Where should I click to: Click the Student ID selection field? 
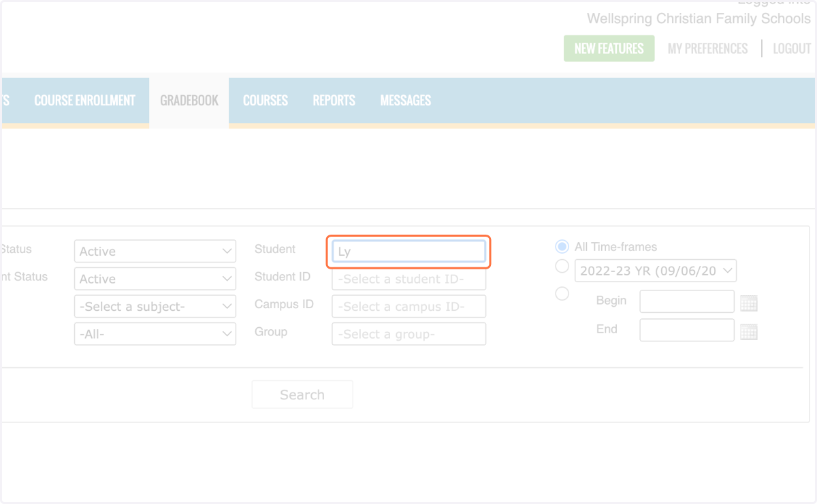click(x=408, y=279)
